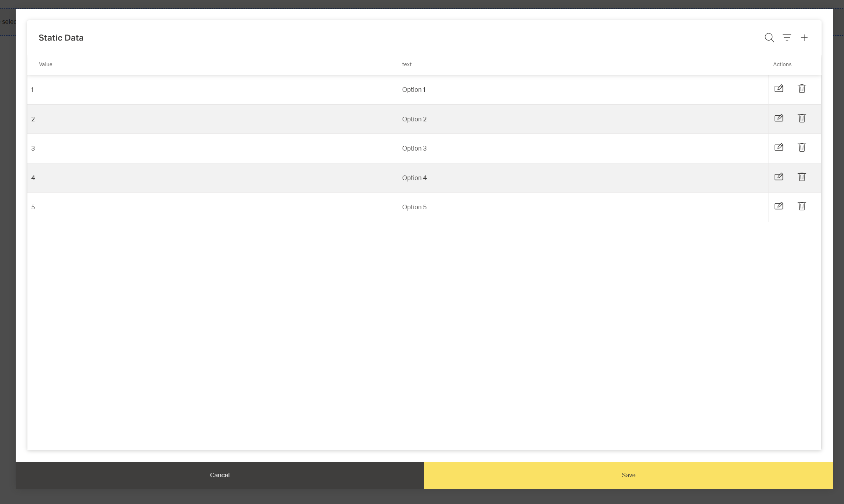Image resolution: width=844 pixels, height=504 pixels.
Task: Click the filter icon near the search
Action: click(x=787, y=37)
